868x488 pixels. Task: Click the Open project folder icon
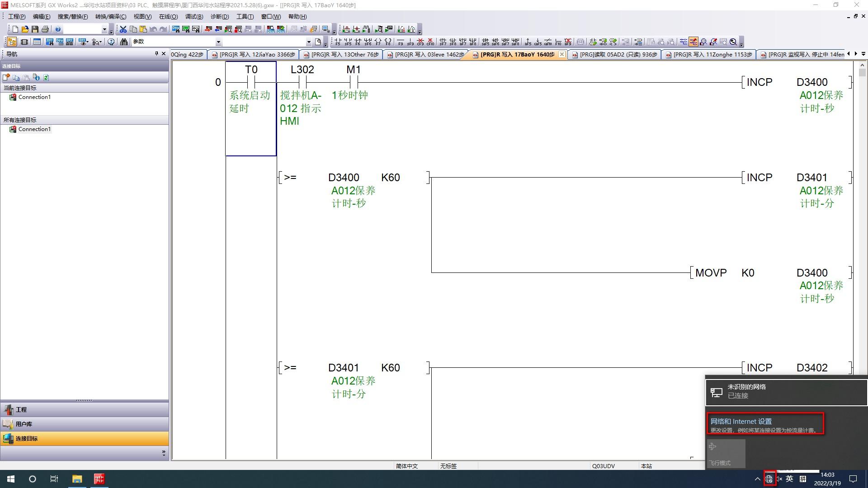pyautogui.click(x=25, y=29)
